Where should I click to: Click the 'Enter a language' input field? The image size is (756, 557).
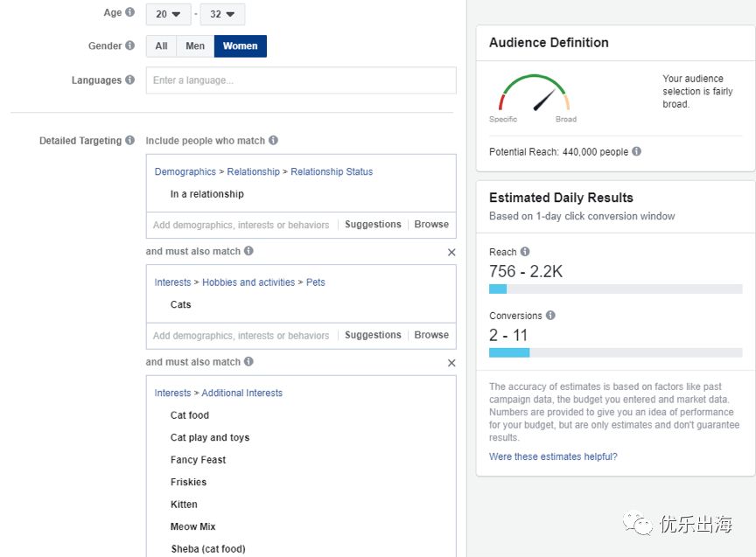[x=301, y=80]
